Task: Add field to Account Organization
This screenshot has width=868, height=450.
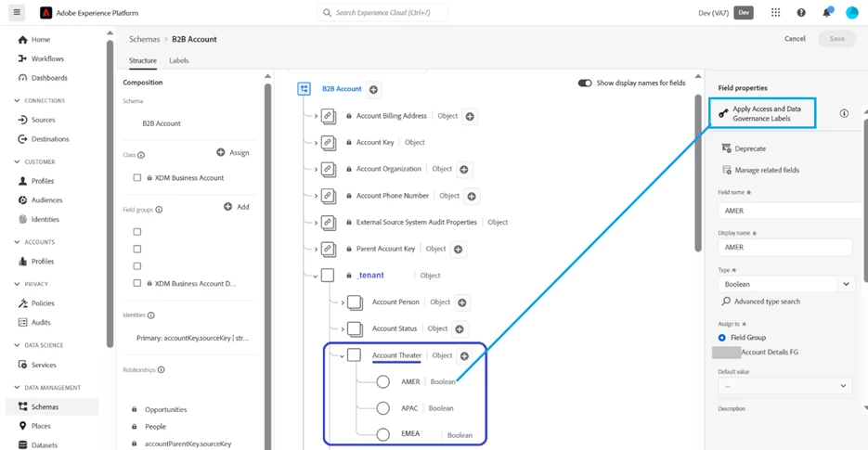Action: pyautogui.click(x=464, y=170)
